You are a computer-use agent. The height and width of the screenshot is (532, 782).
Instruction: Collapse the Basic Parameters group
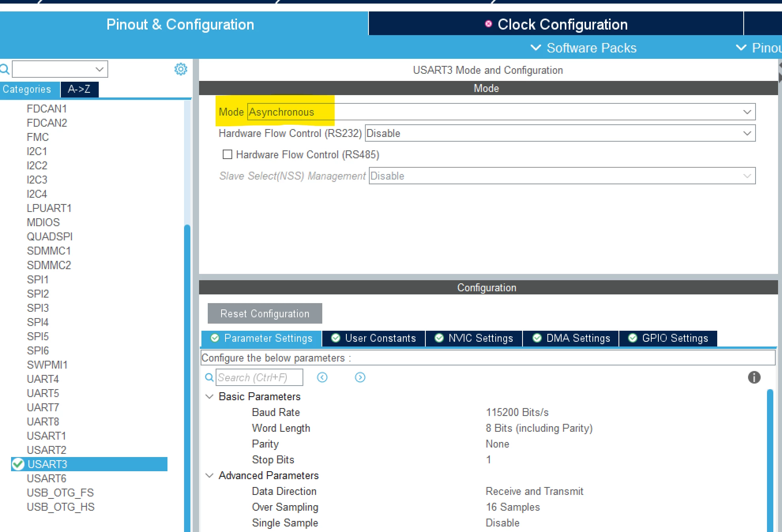209,396
